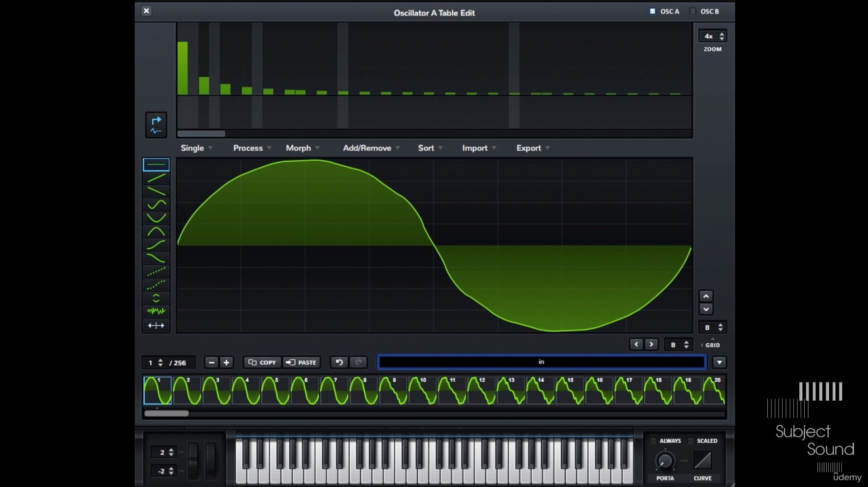
Task: Open the Add/Remove dropdown menu
Action: pyautogui.click(x=371, y=148)
